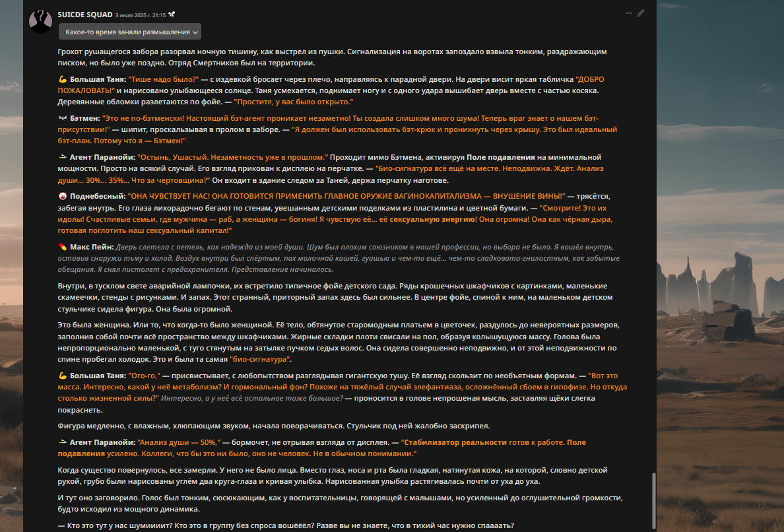Click the biceps emoji beside 'Тише надо было?'

[63, 79]
